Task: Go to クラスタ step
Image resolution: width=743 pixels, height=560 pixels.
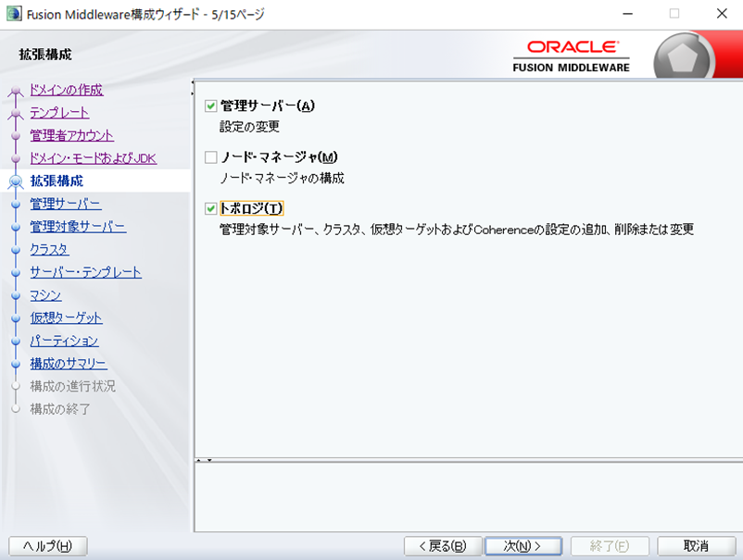Action: [49, 250]
